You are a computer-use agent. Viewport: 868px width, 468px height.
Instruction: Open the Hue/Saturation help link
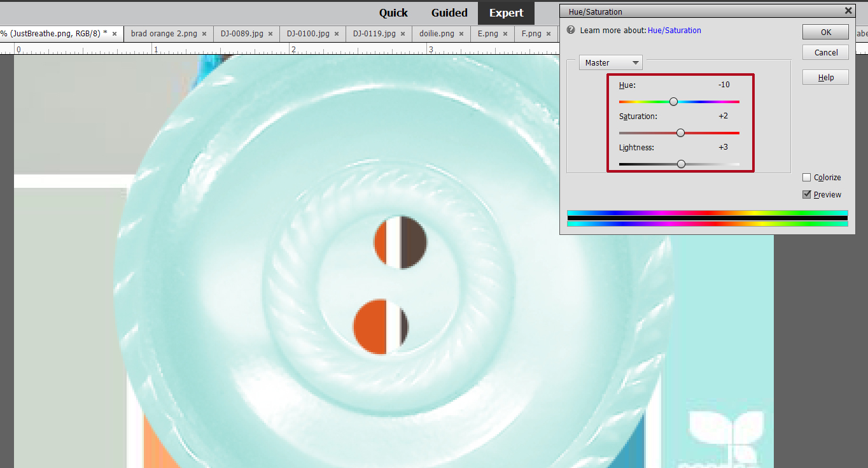click(675, 30)
